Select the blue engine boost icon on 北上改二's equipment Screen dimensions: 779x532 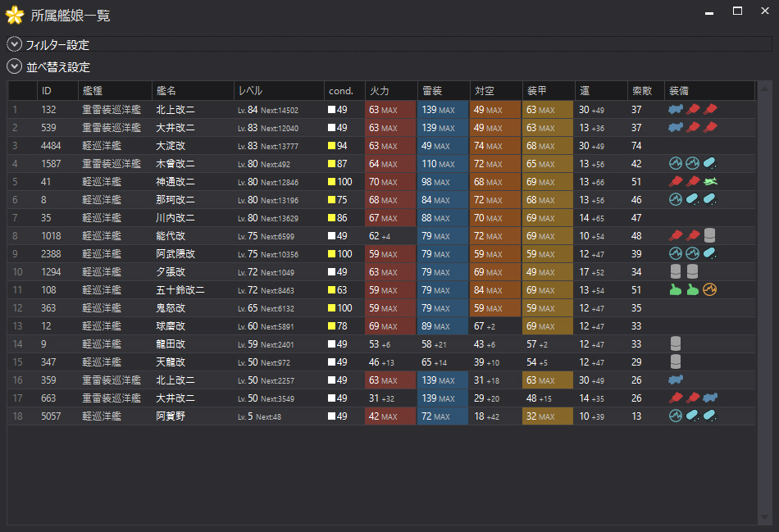pos(676,108)
